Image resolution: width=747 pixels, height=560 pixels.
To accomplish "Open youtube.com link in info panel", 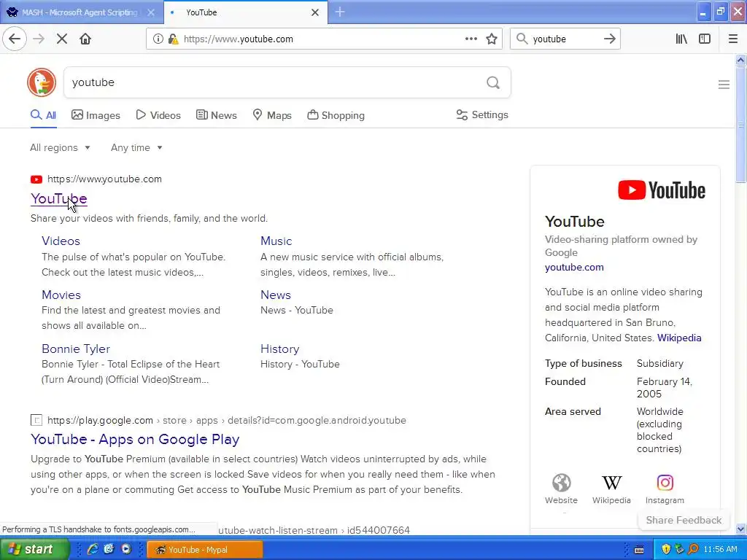I will [574, 267].
